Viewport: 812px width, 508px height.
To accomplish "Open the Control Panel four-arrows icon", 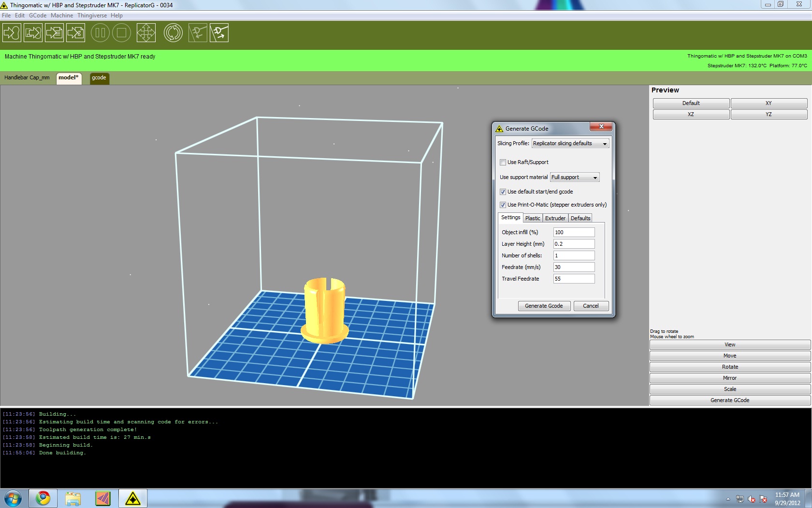I will pos(146,33).
